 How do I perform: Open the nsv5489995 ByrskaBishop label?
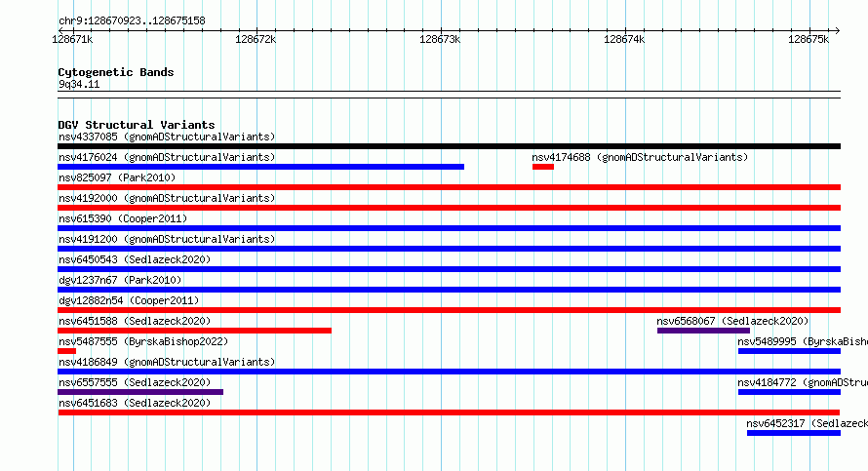tap(803, 341)
